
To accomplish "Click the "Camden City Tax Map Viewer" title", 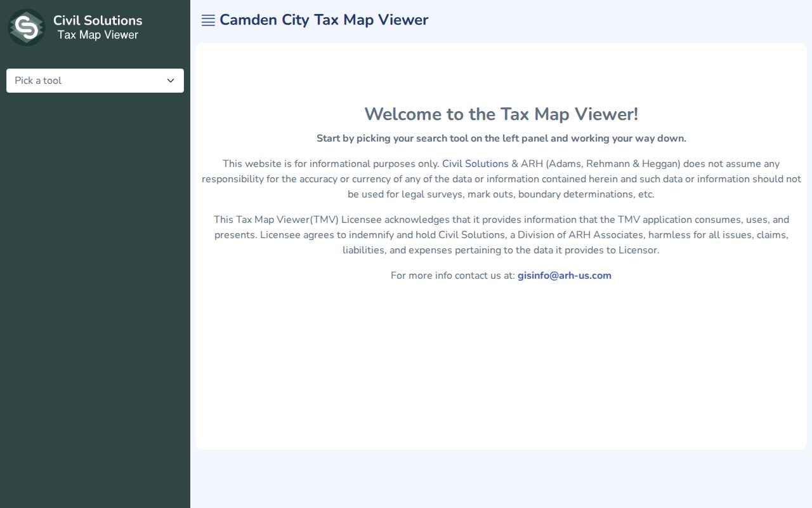I will (324, 20).
